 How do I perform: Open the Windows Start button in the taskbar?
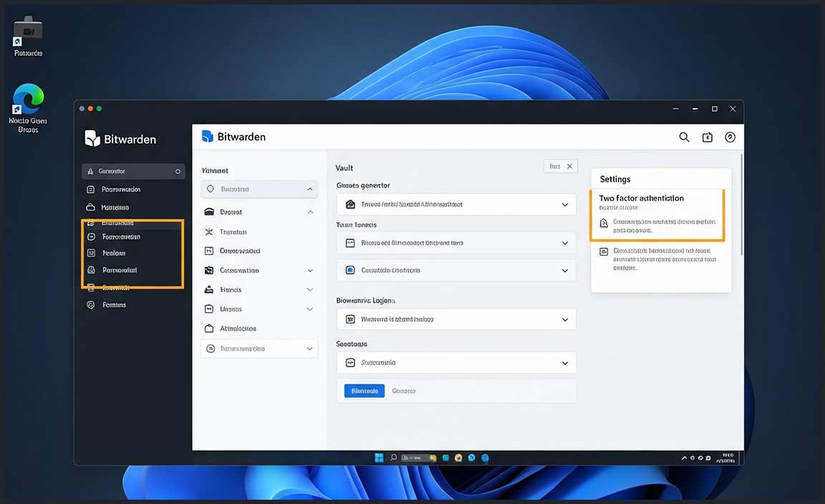tap(379, 457)
